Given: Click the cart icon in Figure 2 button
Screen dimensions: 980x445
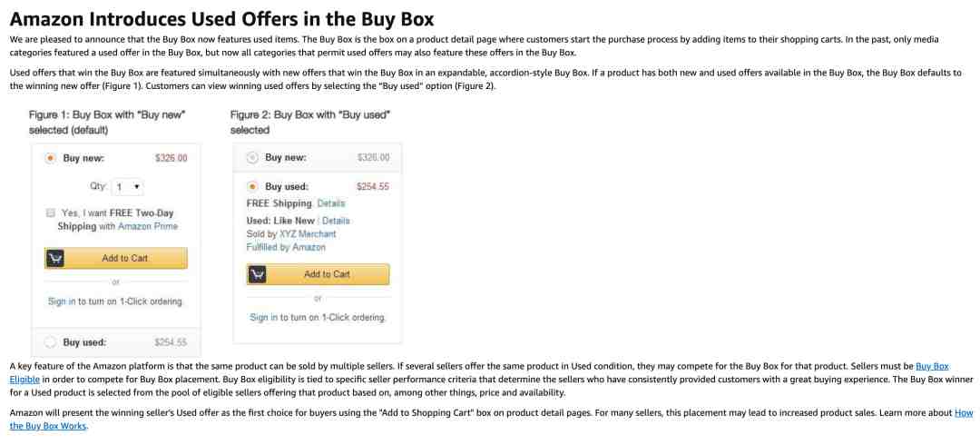Looking at the screenshot, I should click(x=257, y=274).
